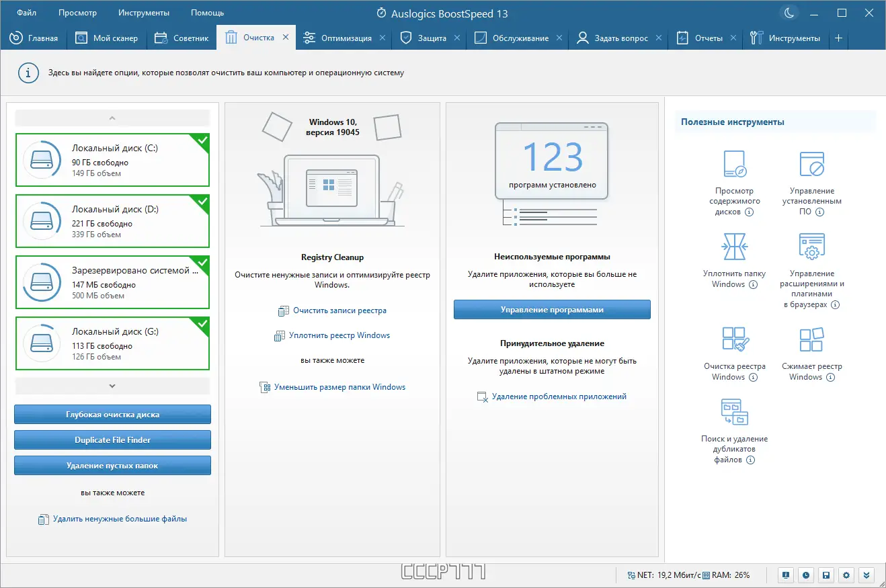886x588 pixels.
Task: Launch the Уплотнить папку Windows tool
Action: (x=735, y=246)
